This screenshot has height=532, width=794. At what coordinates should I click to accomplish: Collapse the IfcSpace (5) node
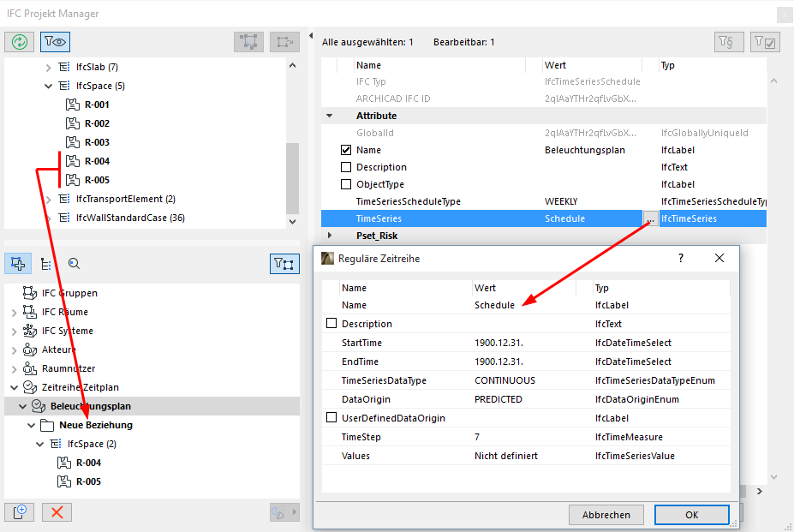pyautogui.click(x=48, y=87)
